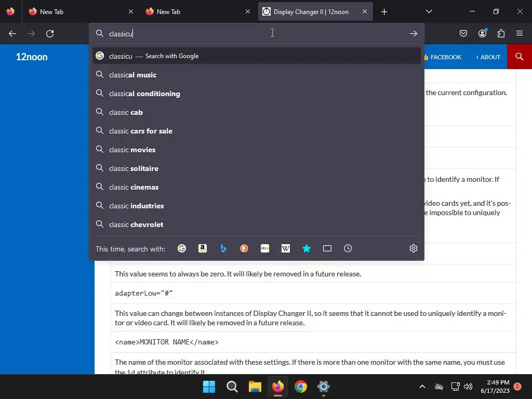Click the <name>MONITOR NAME</name> code text
Viewport: 532px width, 399px height.
pyautogui.click(x=167, y=342)
